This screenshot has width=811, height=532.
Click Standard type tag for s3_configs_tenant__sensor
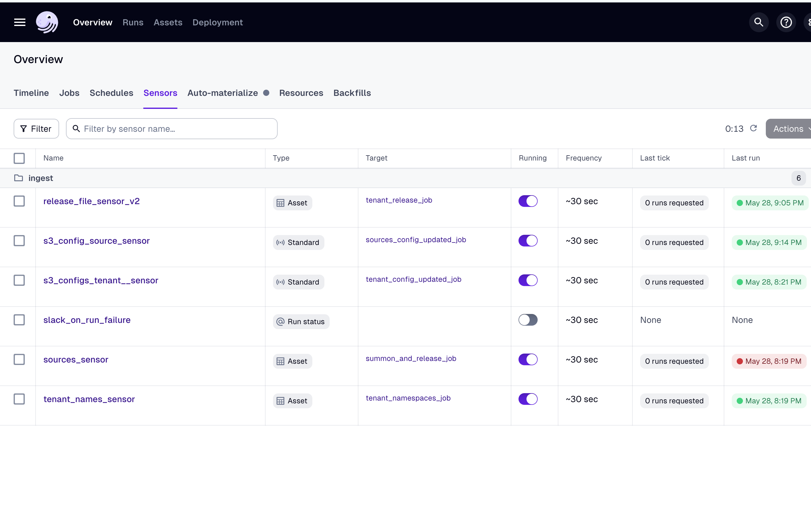(x=298, y=282)
